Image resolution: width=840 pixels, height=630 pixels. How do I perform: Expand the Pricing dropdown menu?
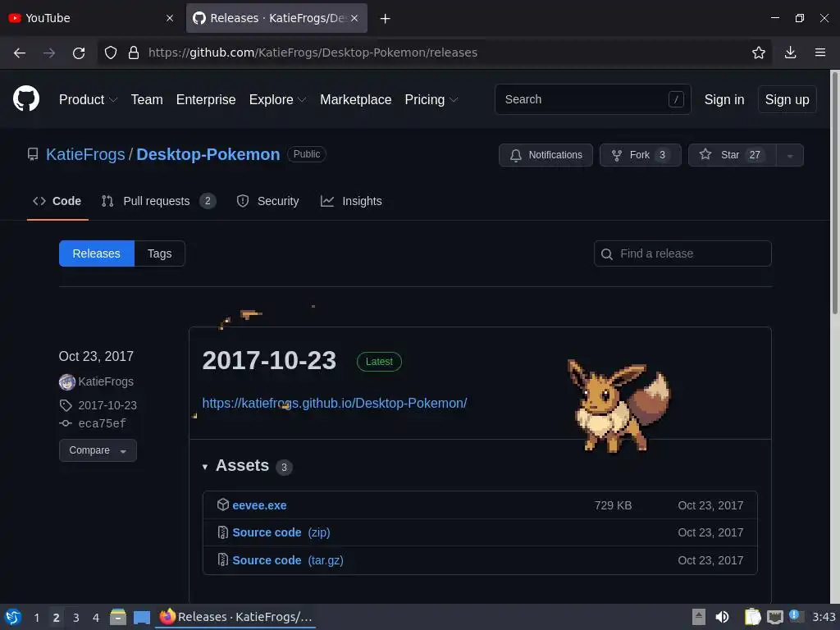tap(431, 99)
